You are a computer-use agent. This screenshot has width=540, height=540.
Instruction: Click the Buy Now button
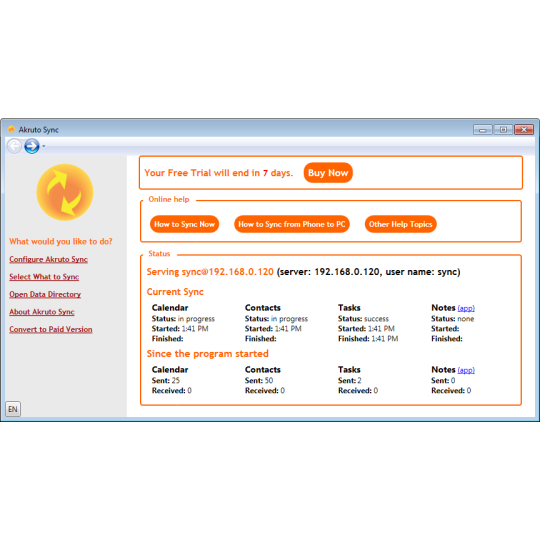[x=328, y=173]
